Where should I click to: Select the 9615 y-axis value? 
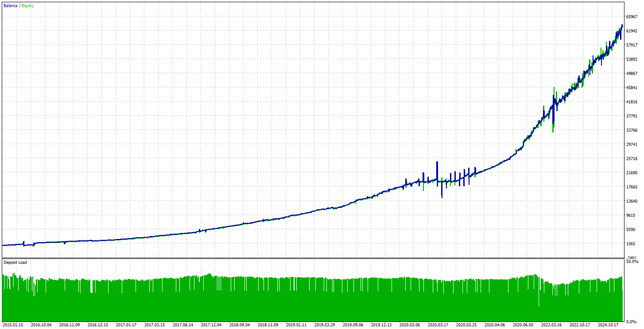pyautogui.click(x=631, y=215)
